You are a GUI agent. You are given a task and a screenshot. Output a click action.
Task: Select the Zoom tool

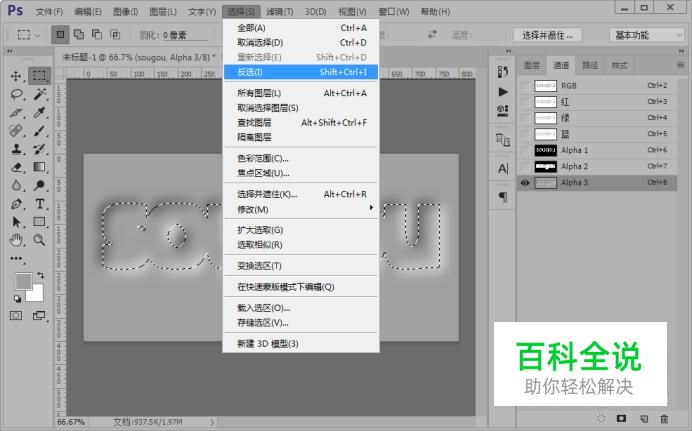[40, 240]
